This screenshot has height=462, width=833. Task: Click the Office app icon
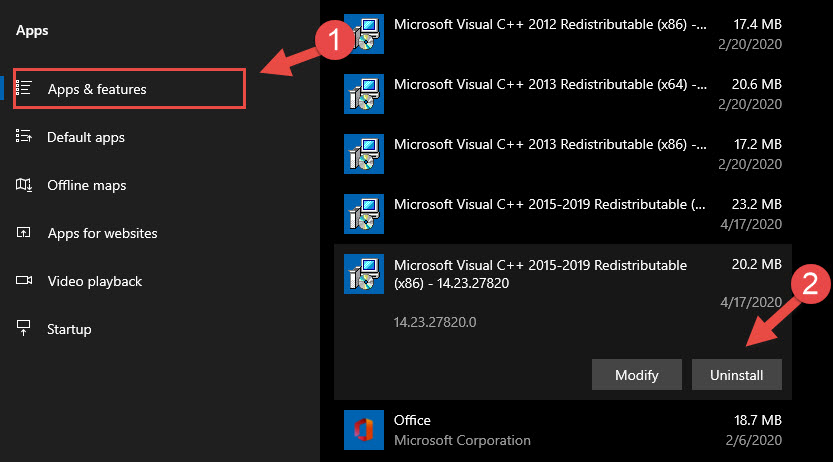click(x=364, y=430)
